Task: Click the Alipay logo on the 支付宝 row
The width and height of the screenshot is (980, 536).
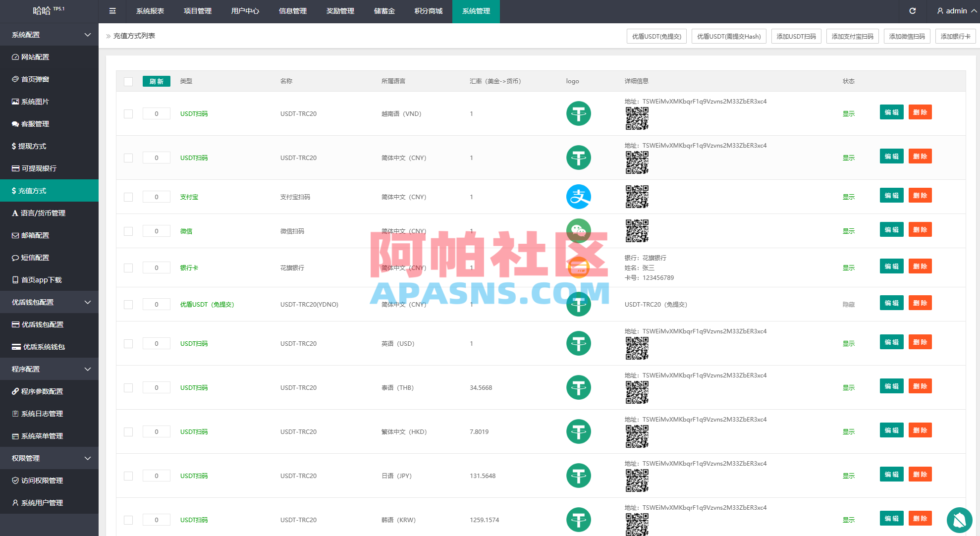Action: click(578, 197)
